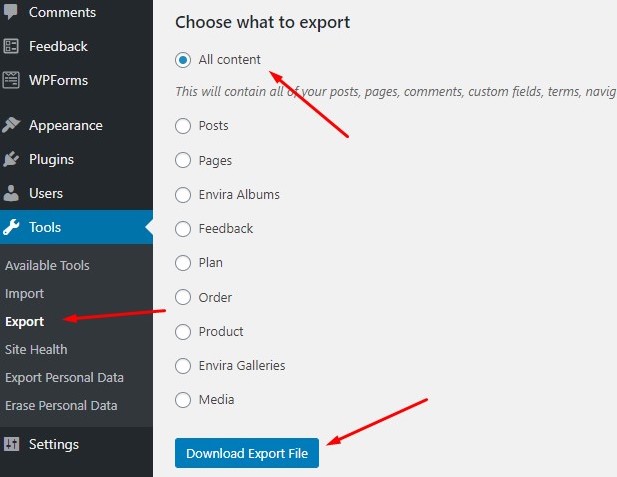Click the Users person icon
Screen dimensions: 617x477
[11, 193]
